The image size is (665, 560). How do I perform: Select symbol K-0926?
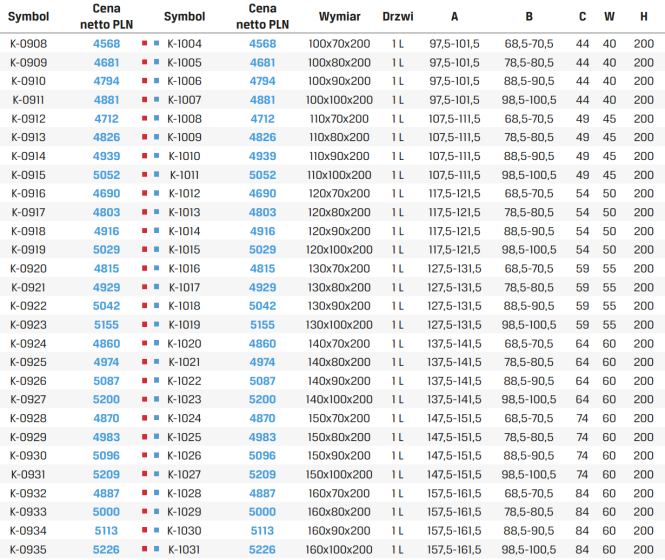click(28, 381)
